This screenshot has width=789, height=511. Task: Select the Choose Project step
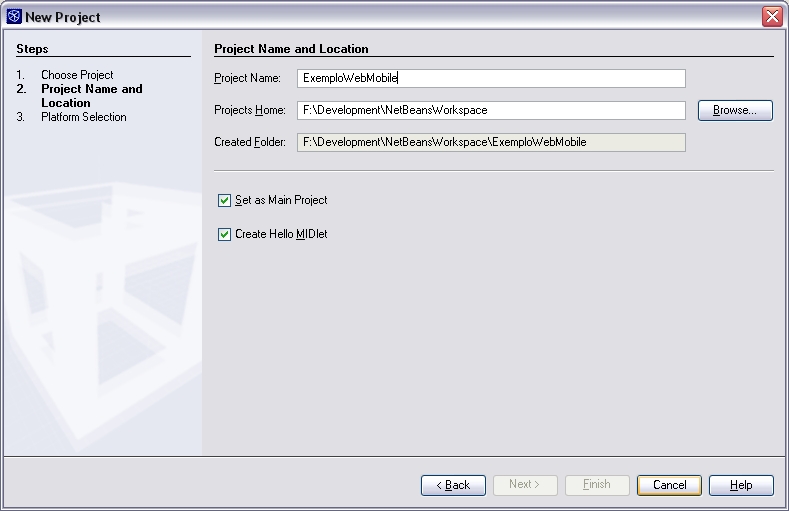point(77,75)
